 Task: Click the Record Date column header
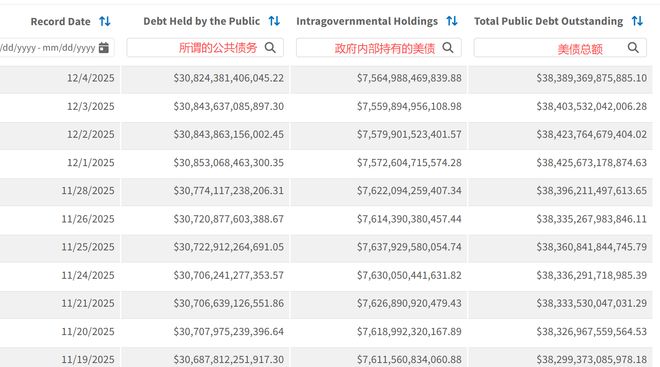[61, 21]
